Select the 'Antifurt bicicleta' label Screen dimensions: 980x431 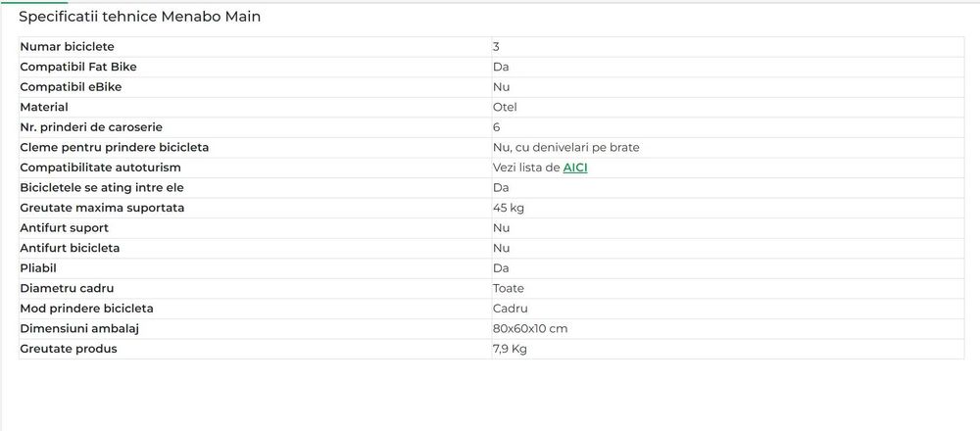pos(70,248)
